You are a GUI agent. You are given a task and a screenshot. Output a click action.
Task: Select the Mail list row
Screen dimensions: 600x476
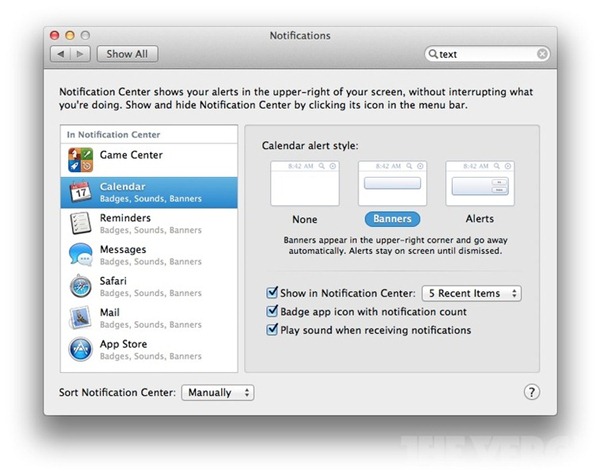149,318
